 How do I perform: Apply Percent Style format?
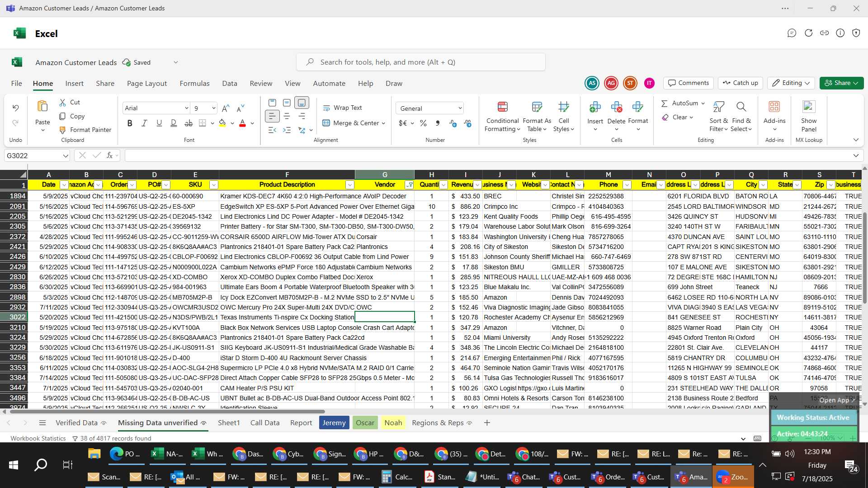click(x=423, y=123)
